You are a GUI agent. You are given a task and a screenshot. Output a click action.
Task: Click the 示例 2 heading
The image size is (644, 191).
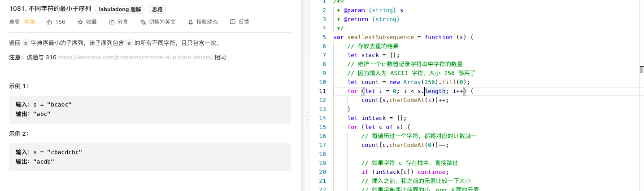coord(19,133)
